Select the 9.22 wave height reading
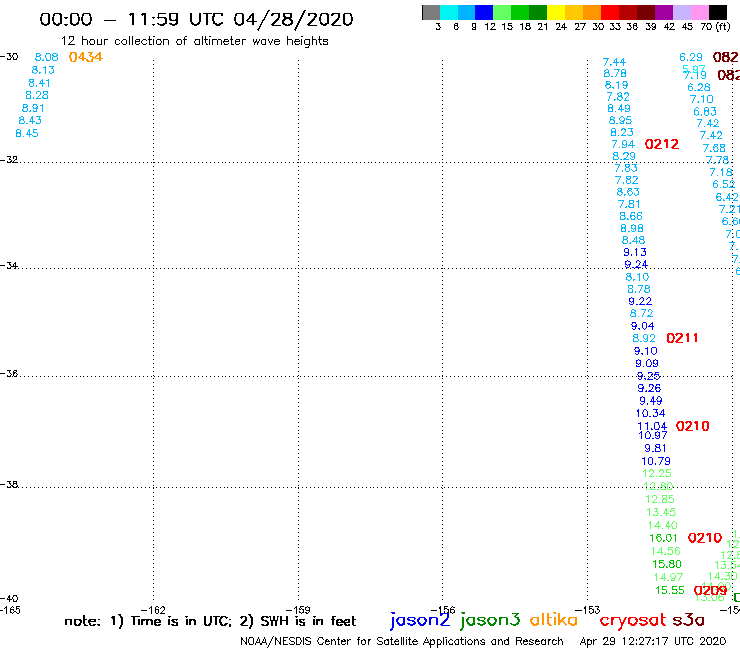This screenshot has width=740, height=650. pos(640,301)
